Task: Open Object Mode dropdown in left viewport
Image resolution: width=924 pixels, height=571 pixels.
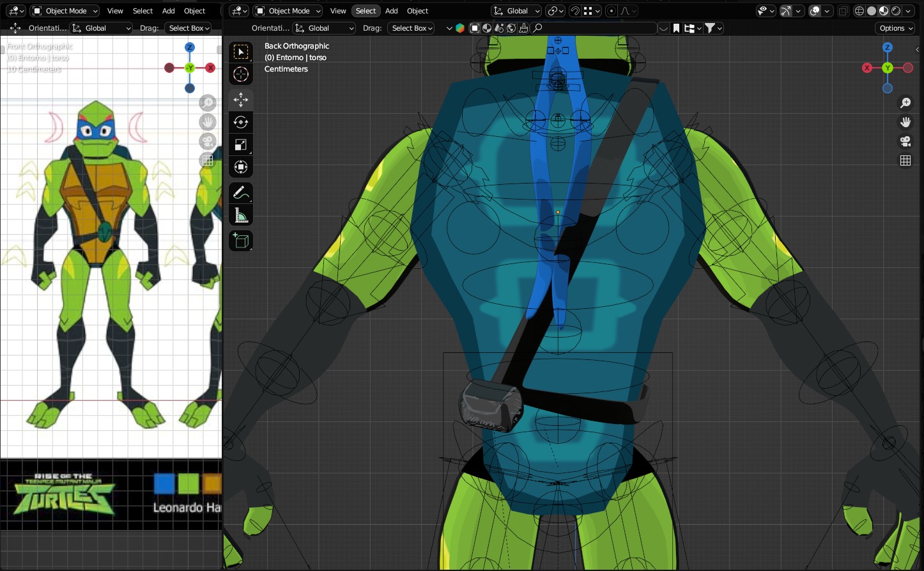Action: (x=65, y=11)
